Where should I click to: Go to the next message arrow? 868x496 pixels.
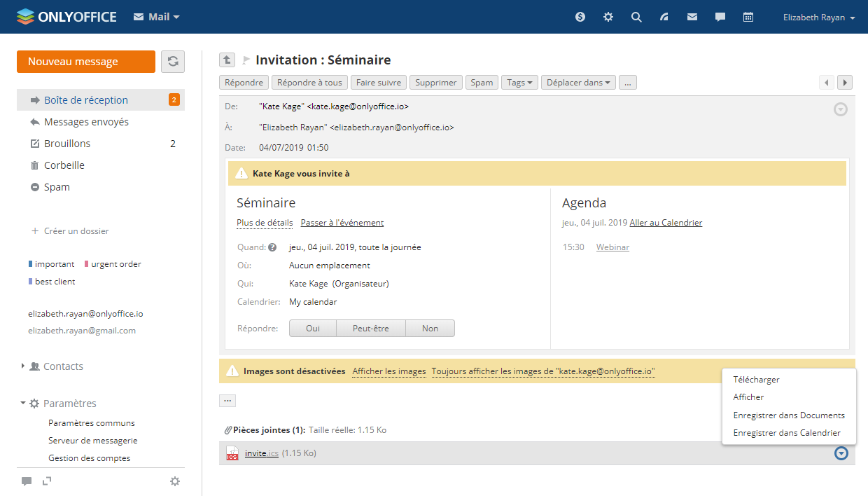[x=845, y=83]
